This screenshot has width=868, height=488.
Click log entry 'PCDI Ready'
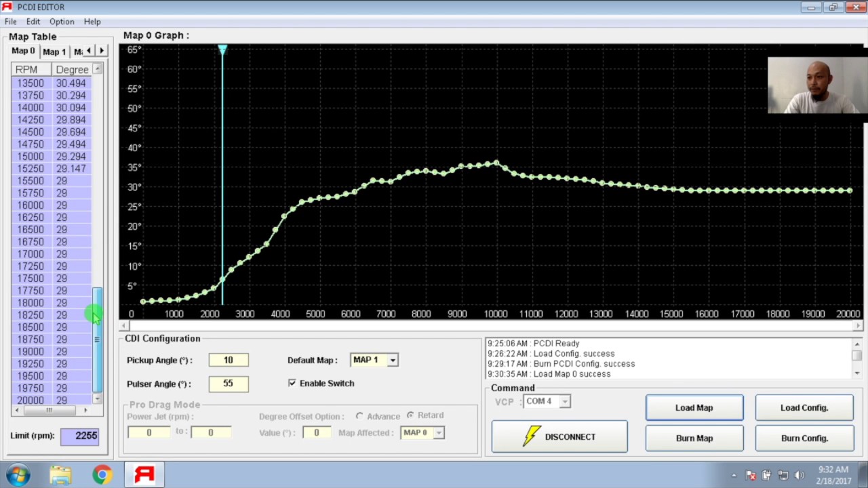[533, 344]
